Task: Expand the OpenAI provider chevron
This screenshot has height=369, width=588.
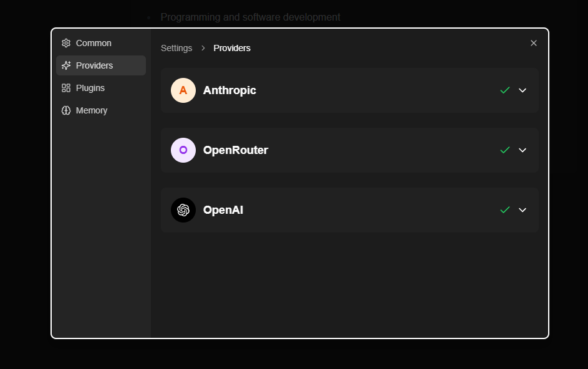Action: pos(523,210)
